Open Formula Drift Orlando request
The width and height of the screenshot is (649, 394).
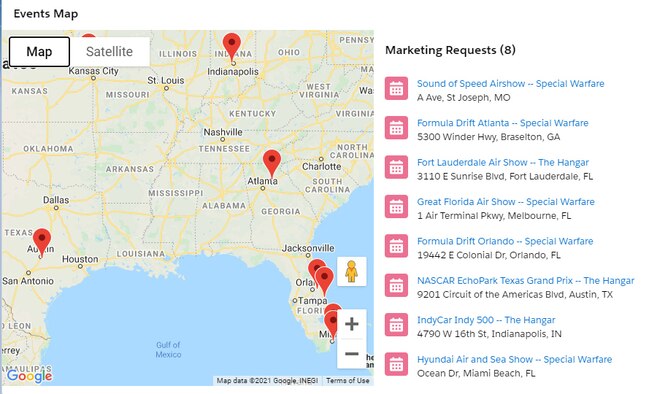tap(505, 241)
